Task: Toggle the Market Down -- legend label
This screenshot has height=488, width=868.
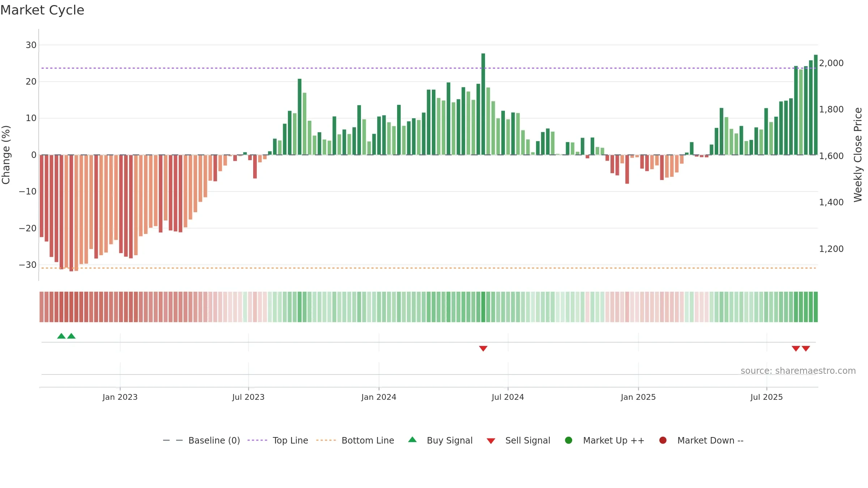Action: (710, 440)
